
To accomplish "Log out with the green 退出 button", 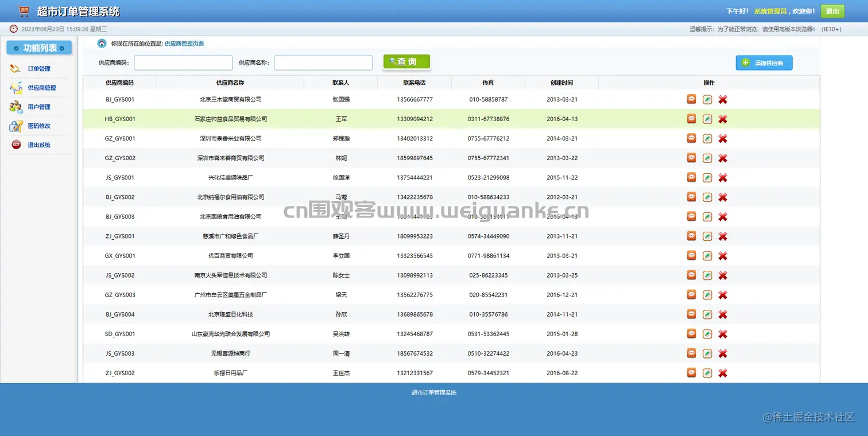I will click(832, 11).
